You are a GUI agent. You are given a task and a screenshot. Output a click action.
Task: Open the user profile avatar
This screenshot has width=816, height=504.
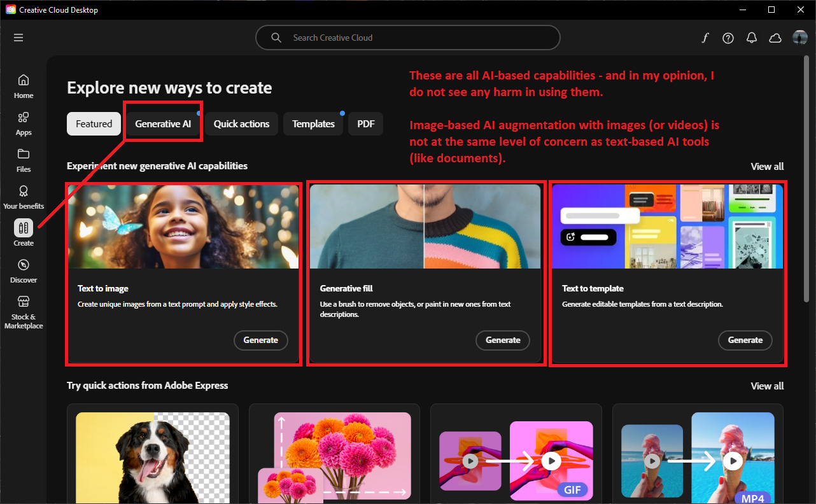pyautogui.click(x=800, y=38)
